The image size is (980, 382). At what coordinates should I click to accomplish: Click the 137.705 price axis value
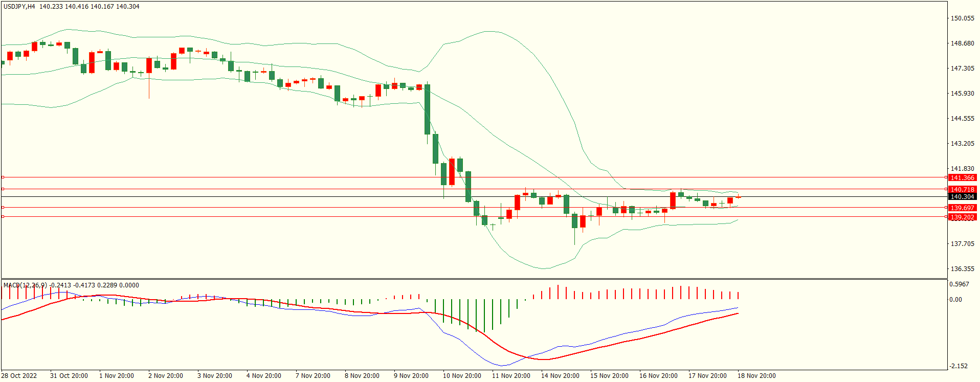click(x=962, y=244)
